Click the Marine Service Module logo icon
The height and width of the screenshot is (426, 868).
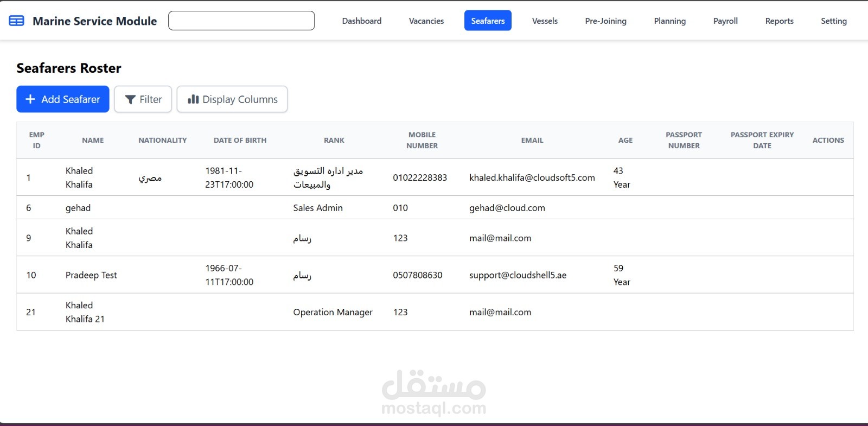tap(16, 21)
